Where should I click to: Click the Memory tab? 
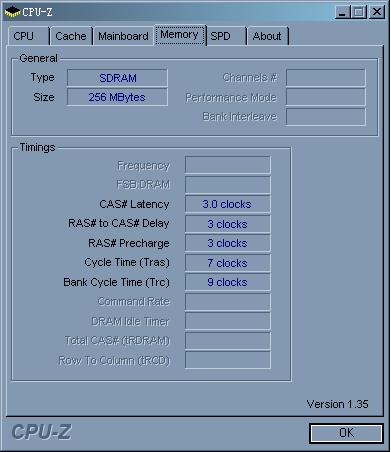coord(179,35)
